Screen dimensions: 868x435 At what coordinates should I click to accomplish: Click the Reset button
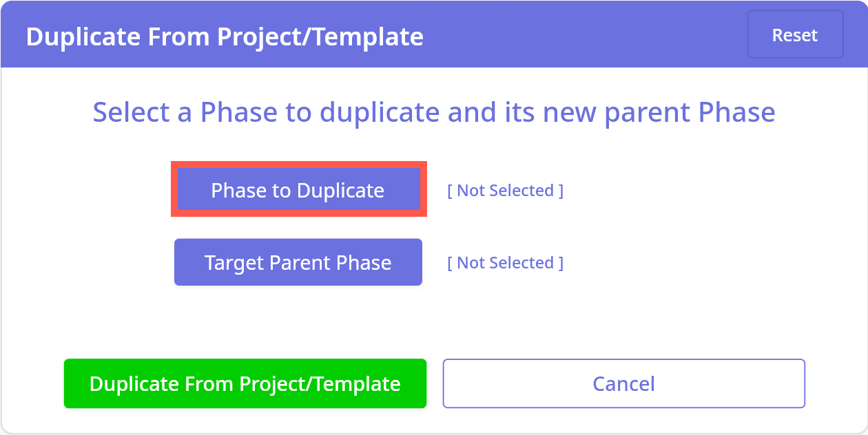[795, 34]
